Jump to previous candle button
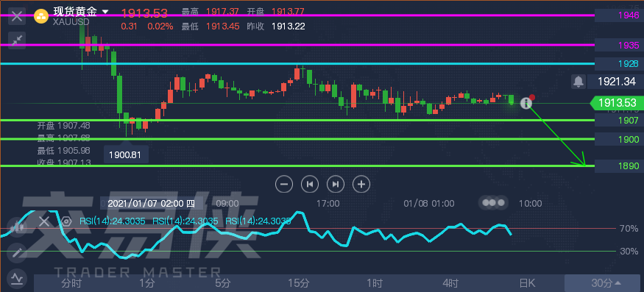 (x=310, y=185)
